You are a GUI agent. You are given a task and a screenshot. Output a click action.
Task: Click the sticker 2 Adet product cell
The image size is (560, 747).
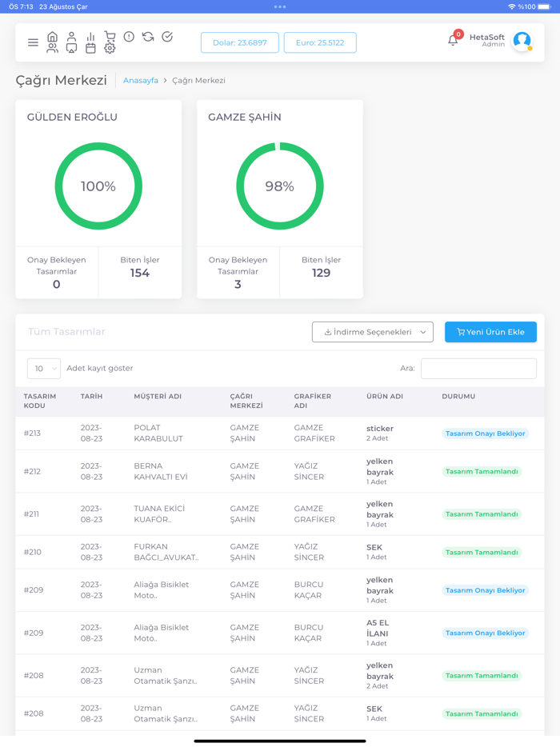380,433
